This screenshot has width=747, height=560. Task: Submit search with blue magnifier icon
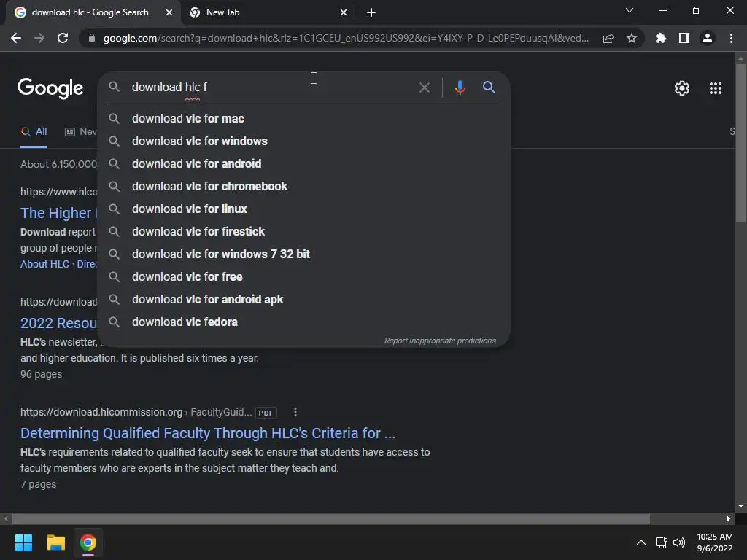(x=489, y=87)
